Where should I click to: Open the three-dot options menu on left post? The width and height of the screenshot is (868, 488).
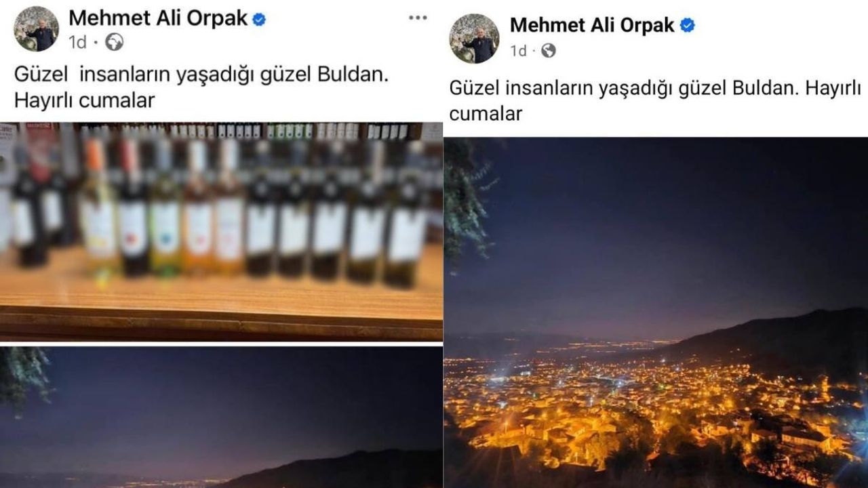pyautogui.click(x=418, y=18)
